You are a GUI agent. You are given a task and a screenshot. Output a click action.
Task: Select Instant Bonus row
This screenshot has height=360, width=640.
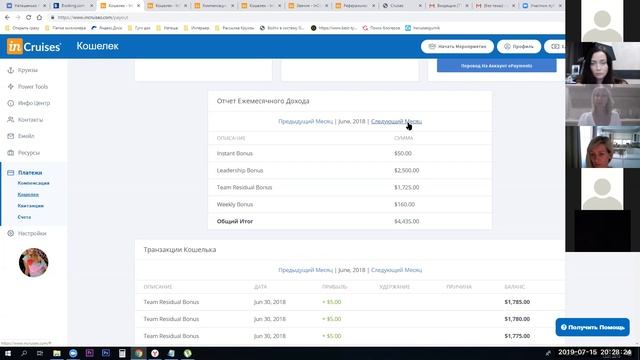tap(350, 153)
